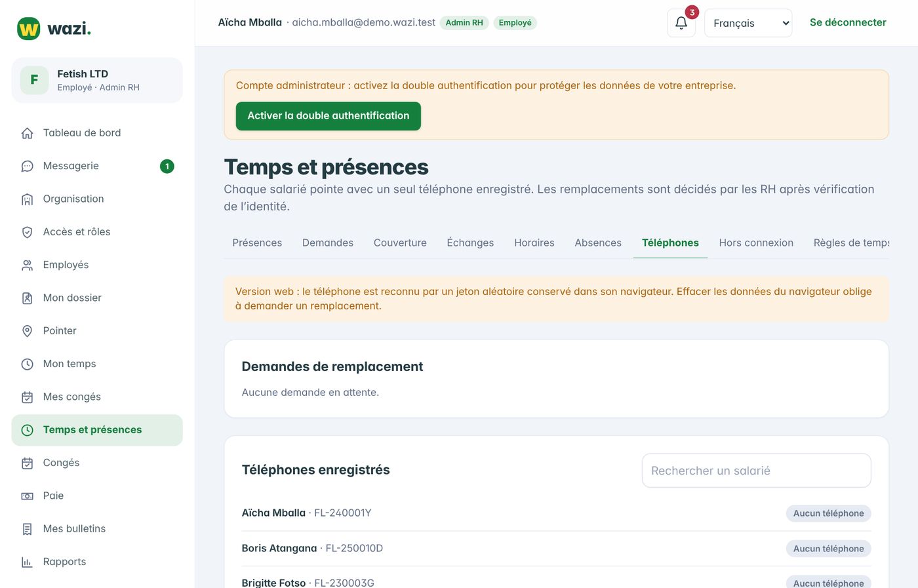Click the Employés people icon
Image resolution: width=918 pixels, height=588 pixels.
[x=27, y=265]
